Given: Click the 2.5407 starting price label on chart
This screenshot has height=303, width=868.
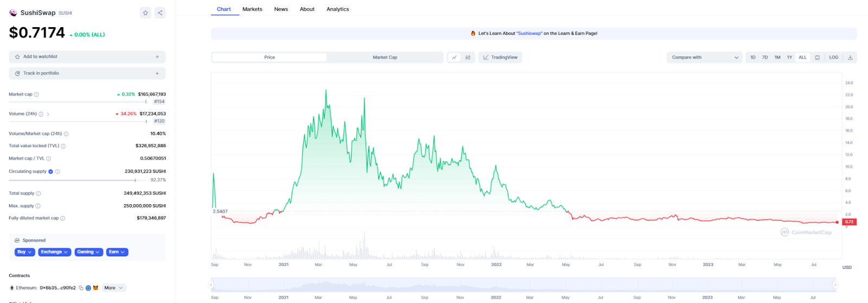Looking at the screenshot, I should click(x=220, y=212).
